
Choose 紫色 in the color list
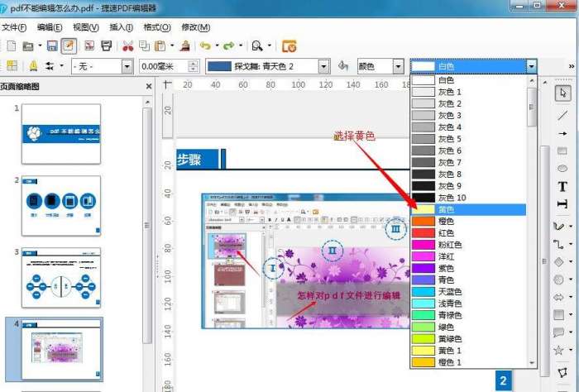(468, 268)
